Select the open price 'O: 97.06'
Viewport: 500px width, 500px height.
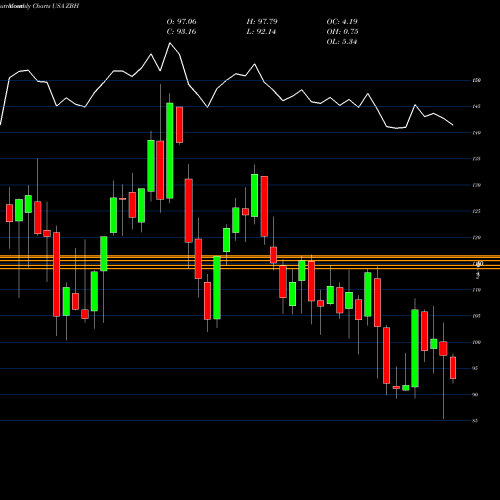click(182, 22)
